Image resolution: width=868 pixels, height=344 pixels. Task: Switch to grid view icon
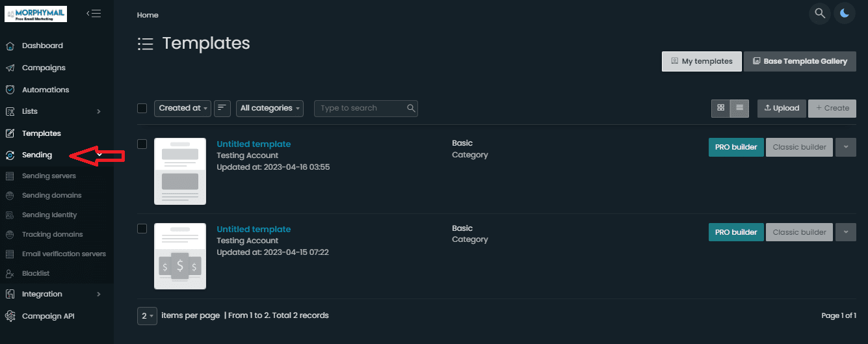coord(720,108)
